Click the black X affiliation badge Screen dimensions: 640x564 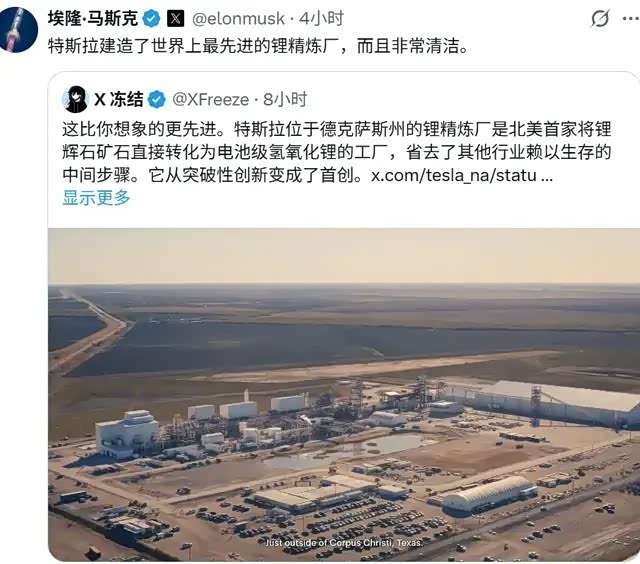[176, 19]
